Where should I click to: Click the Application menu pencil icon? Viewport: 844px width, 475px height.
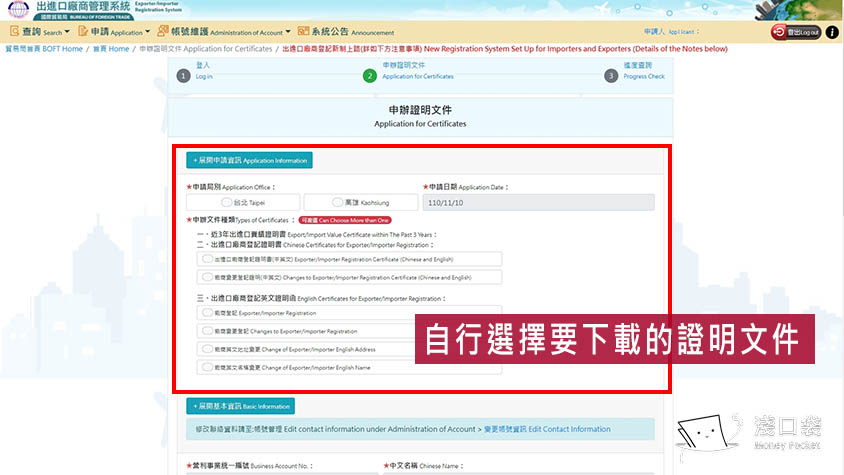(x=83, y=31)
